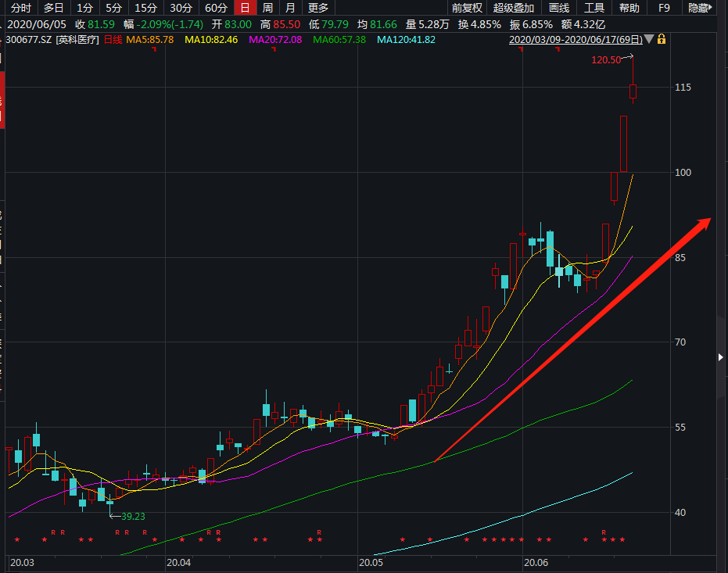Click the 超级叠加 overlay button
Image resolution: width=728 pixels, height=573 pixels.
click(x=514, y=8)
